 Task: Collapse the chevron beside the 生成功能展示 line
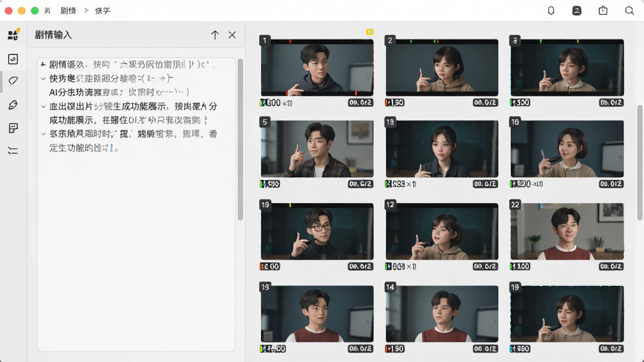tap(43, 106)
